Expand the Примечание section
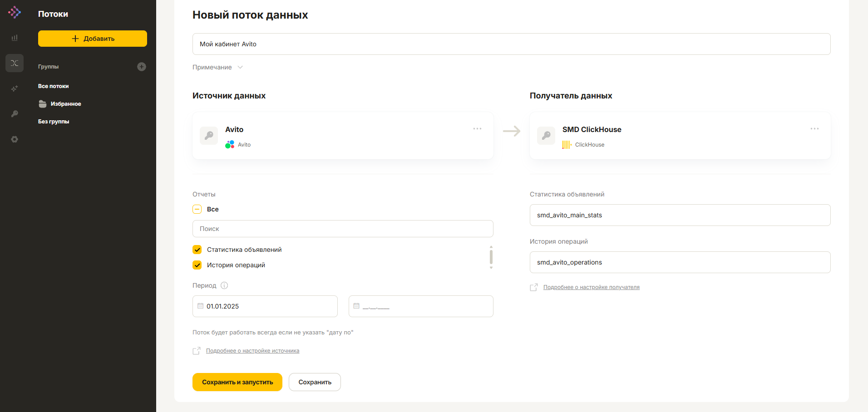 pos(218,67)
